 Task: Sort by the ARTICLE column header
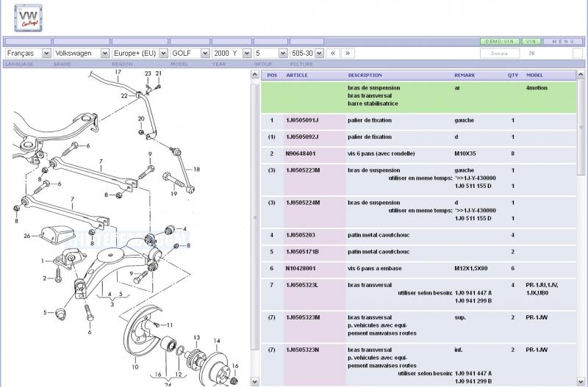(x=297, y=76)
